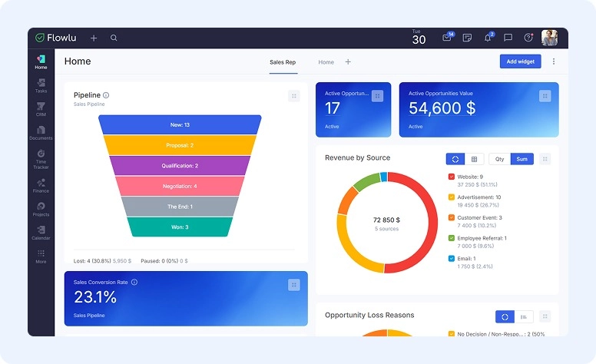Viewport: 596px width, 364px height.
Task: Open CRM in the sidebar
Action: [x=41, y=109]
